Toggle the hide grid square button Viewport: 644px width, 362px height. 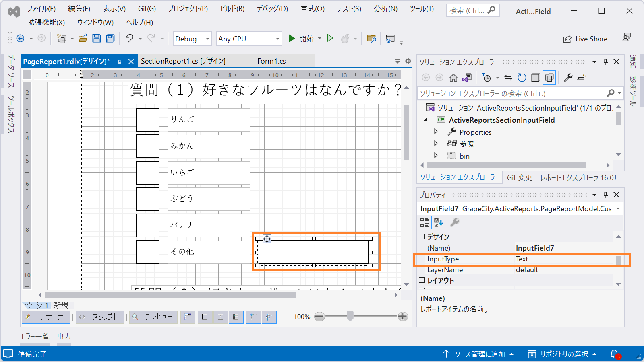click(x=205, y=317)
